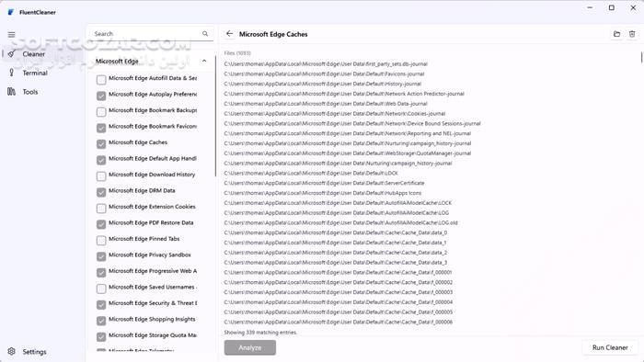Image resolution: width=644 pixels, height=362 pixels.
Task: Uncheck Microsoft Edge Caches checkbox
Action: click(x=101, y=144)
